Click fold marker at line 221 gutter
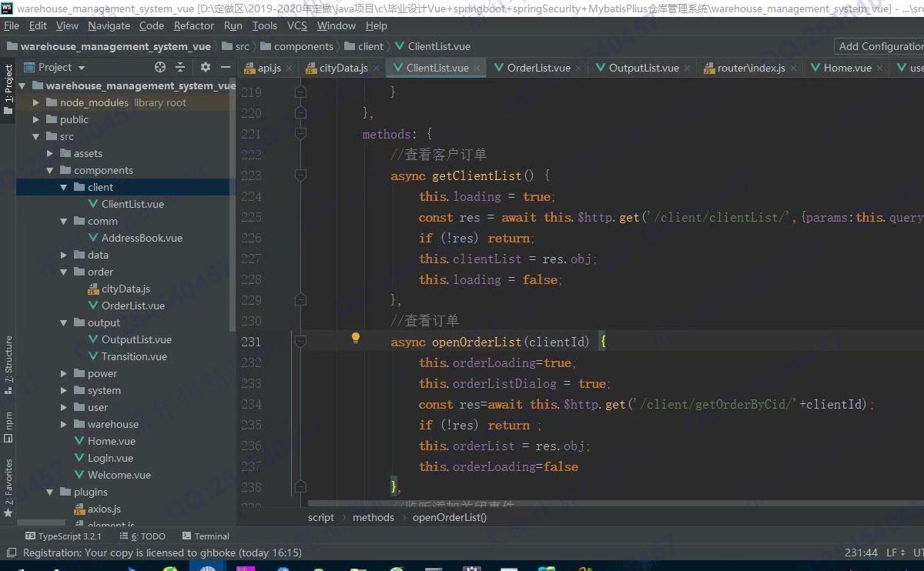Image resolution: width=924 pixels, height=571 pixels. click(300, 133)
